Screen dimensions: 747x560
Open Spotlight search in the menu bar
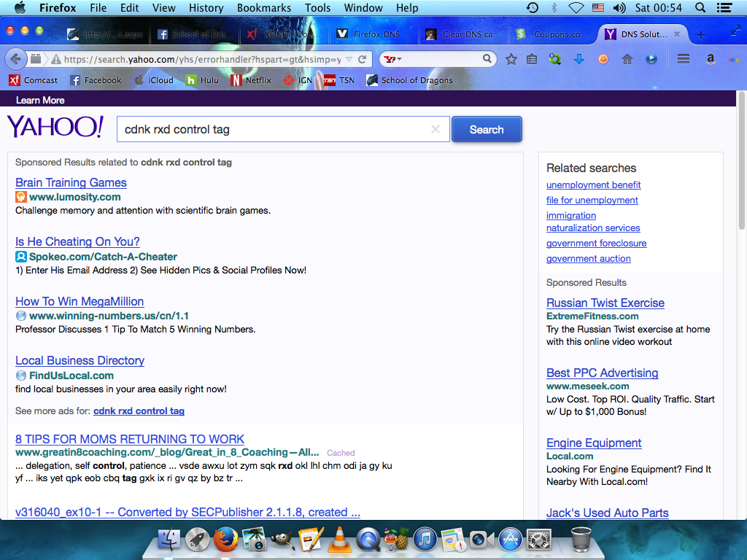pos(700,7)
